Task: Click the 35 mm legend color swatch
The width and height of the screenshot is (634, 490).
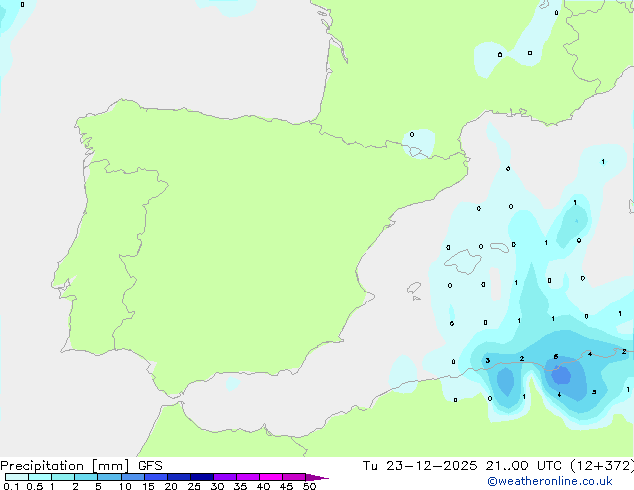Action: click(x=247, y=477)
